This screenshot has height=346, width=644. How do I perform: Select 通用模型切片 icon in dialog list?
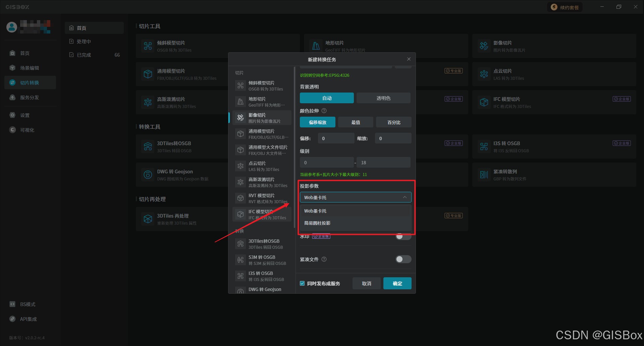(240, 134)
